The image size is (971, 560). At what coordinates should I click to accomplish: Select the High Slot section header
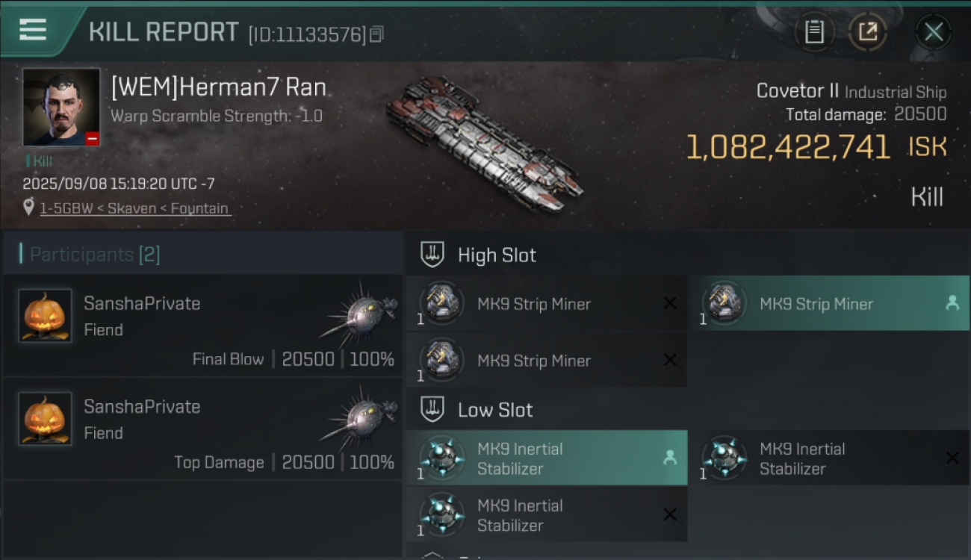pos(497,255)
